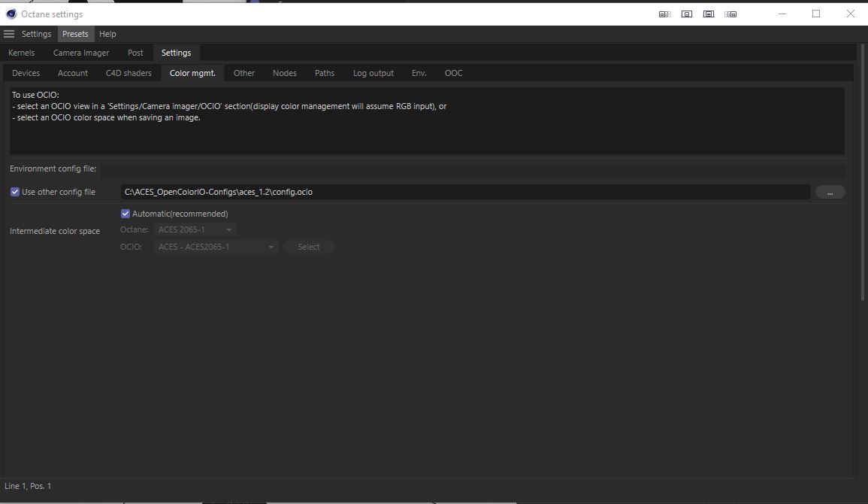Click the Select button next to OCIO
Image resolution: width=868 pixels, height=504 pixels.
point(308,247)
